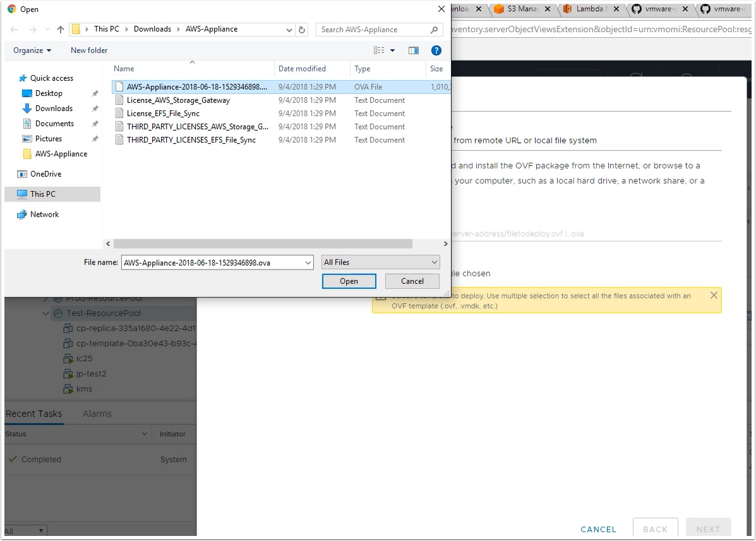The width and height of the screenshot is (756, 541).
Task: Toggle the preview pane icon
Action: 413,50
